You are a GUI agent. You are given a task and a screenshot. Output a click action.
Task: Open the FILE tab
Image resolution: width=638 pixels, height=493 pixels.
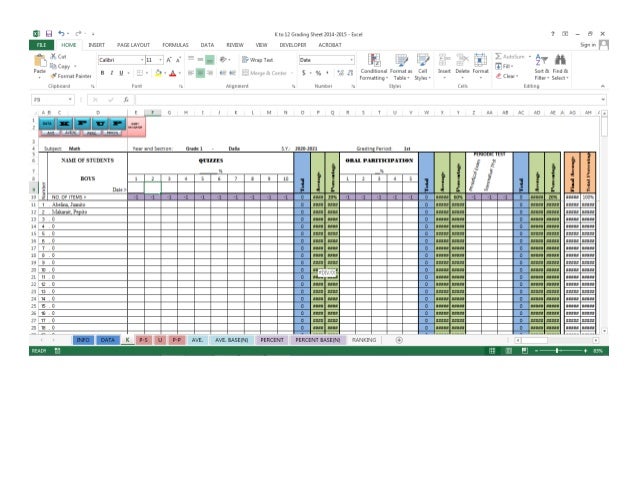click(42, 45)
